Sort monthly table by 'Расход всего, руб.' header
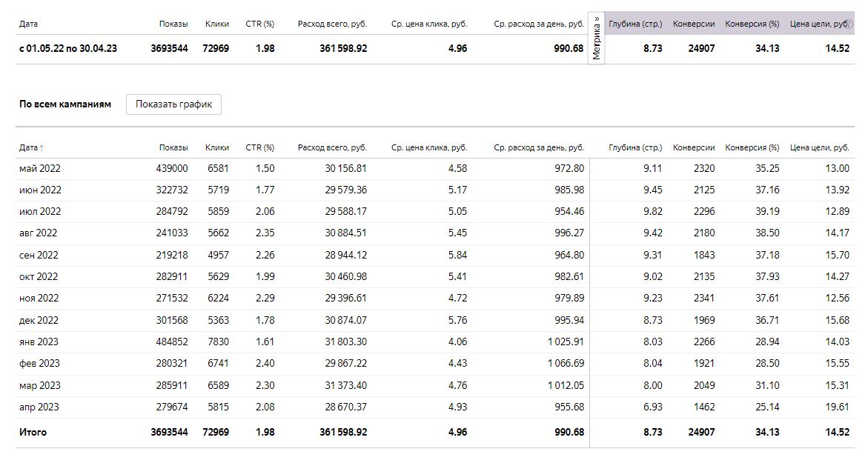Image resolution: width=868 pixels, height=463 pixels. [x=332, y=147]
